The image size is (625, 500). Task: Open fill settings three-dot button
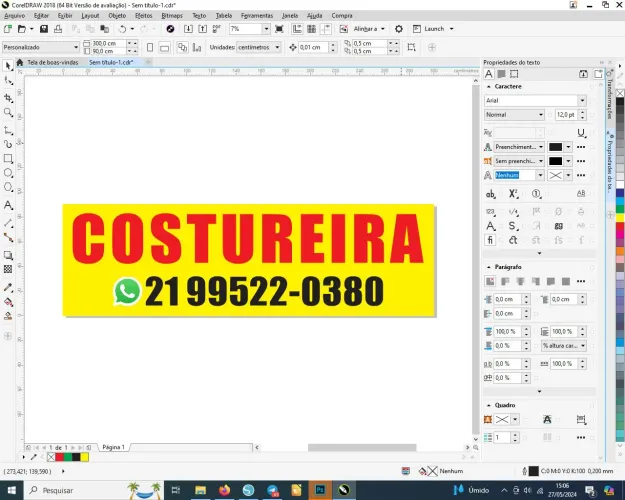click(x=581, y=147)
